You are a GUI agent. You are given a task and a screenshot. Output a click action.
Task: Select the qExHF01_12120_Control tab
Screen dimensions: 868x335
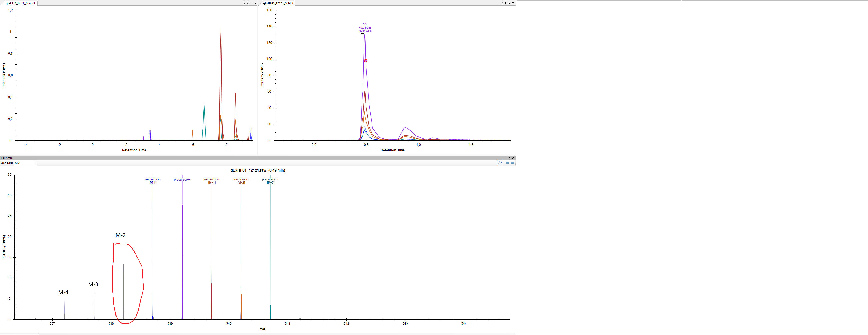pyautogui.click(x=20, y=3)
